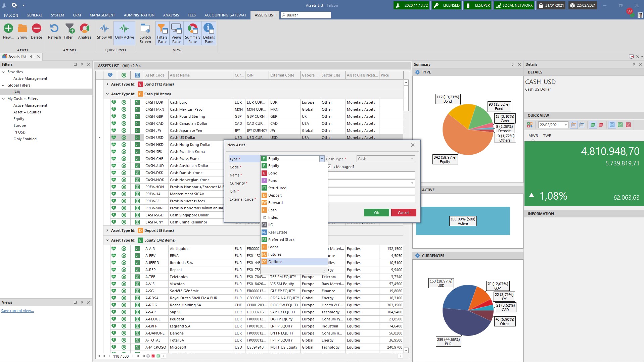Open the ACCOUNTING GATEWAY ribbon tab
The image size is (644, 362).
(x=225, y=15)
